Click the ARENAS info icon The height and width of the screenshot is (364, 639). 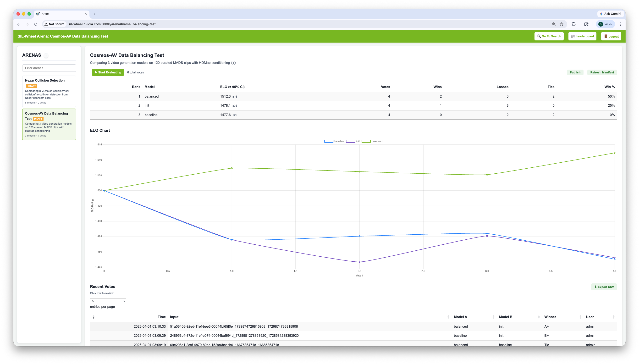tap(46, 55)
